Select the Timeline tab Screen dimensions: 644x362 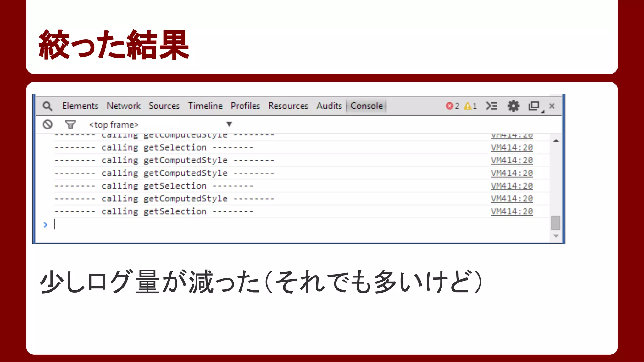205,106
